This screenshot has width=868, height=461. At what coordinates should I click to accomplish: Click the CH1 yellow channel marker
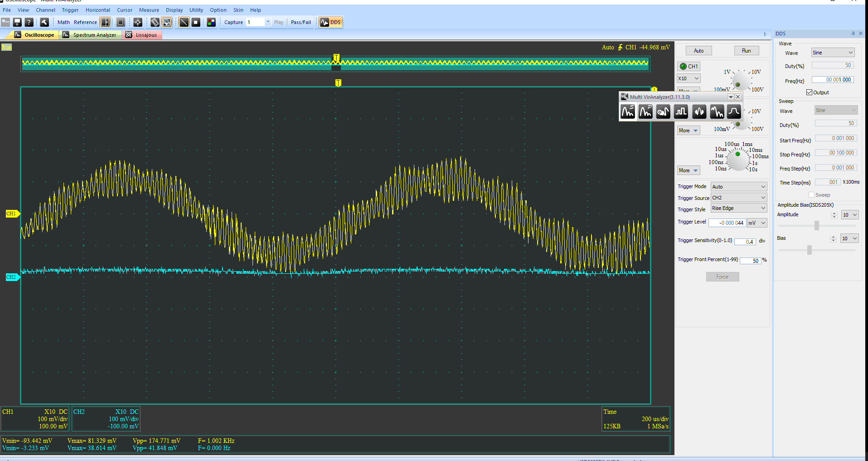coord(12,214)
